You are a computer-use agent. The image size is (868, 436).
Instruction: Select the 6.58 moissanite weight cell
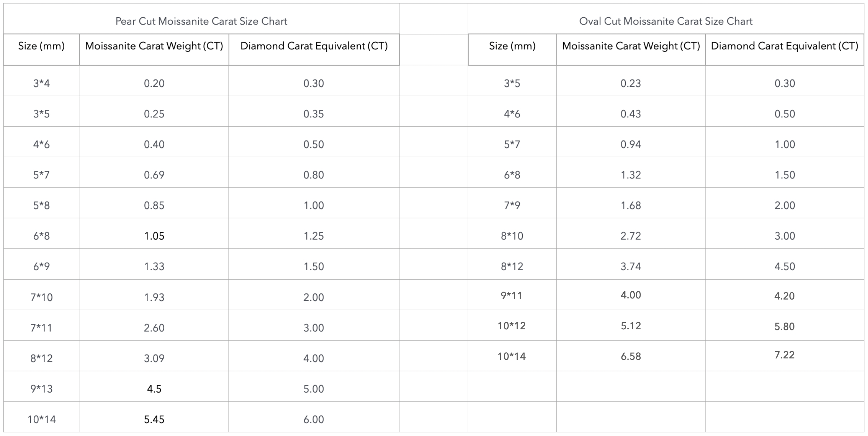(x=631, y=357)
